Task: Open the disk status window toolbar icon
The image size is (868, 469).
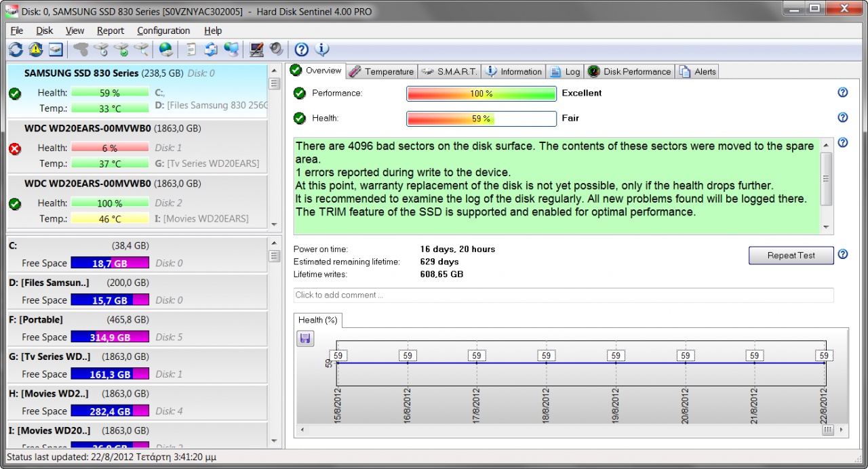Action: (x=56, y=49)
